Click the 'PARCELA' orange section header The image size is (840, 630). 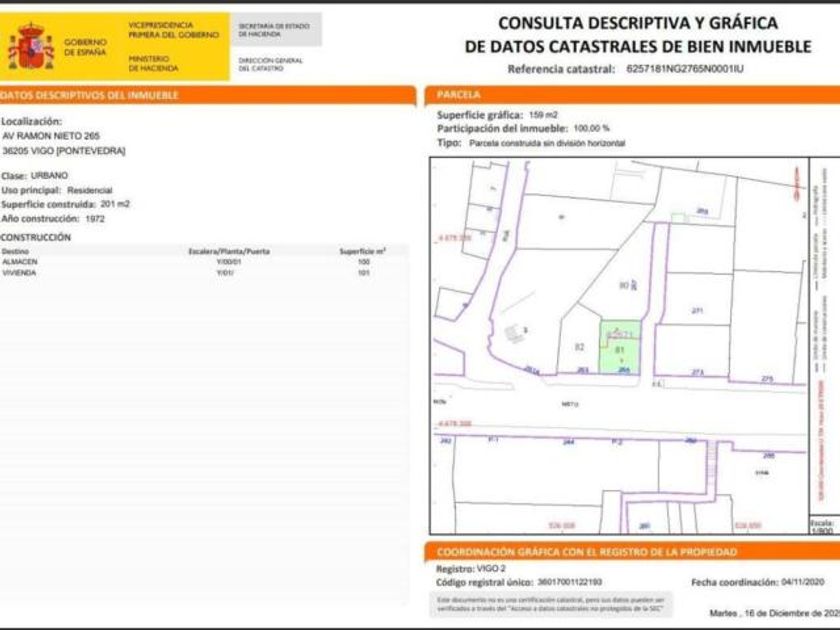(x=632, y=95)
